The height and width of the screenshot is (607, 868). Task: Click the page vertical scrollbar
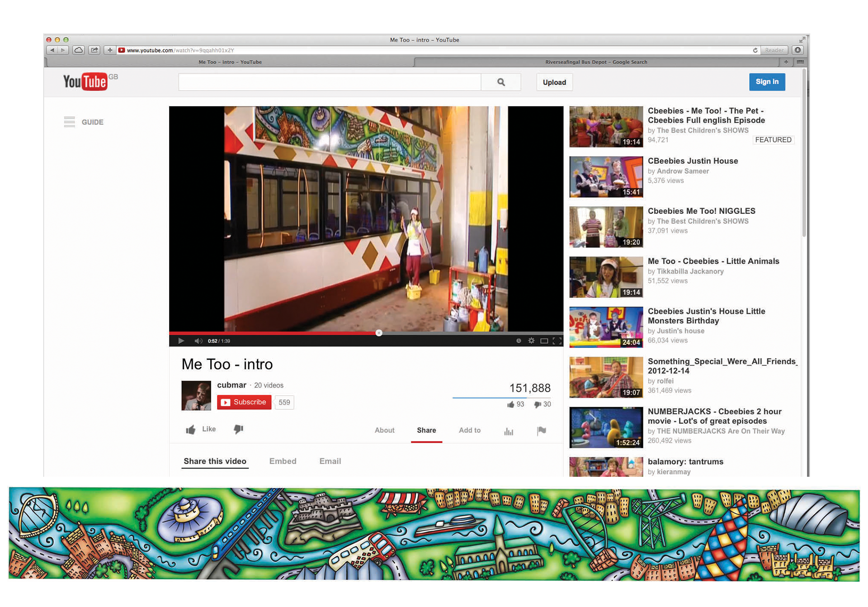(804, 154)
